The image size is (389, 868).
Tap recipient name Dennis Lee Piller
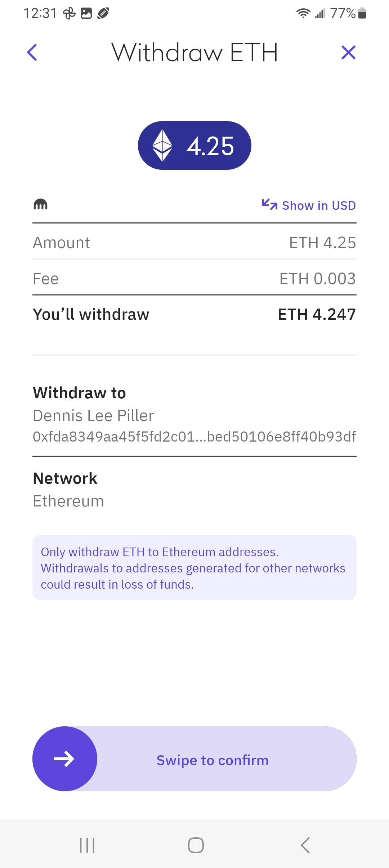click(x=93, y=416)
